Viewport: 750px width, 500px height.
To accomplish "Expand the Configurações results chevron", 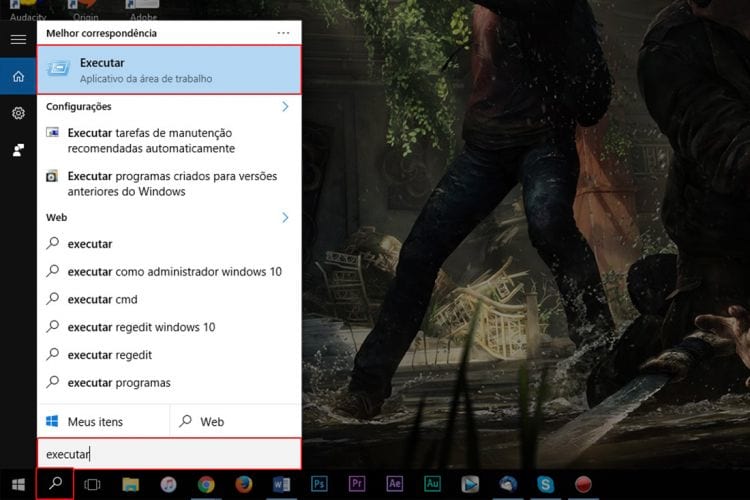I will pyautogui.click(x=285, y=106).
